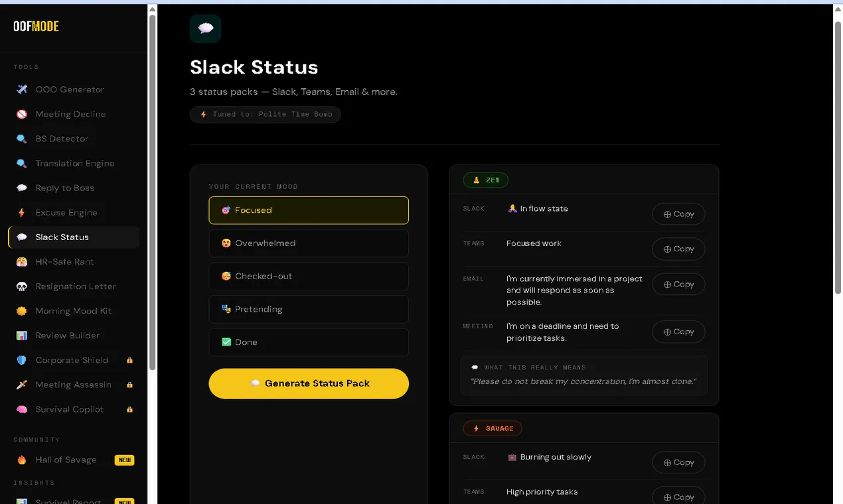
Task: Open the Excuse Engine tool
Action: 74,212
